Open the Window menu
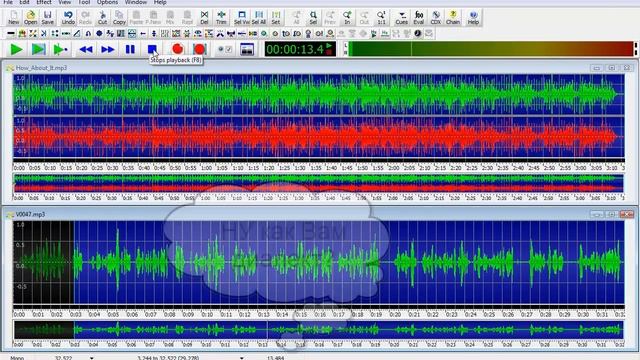 click(136, 2)
